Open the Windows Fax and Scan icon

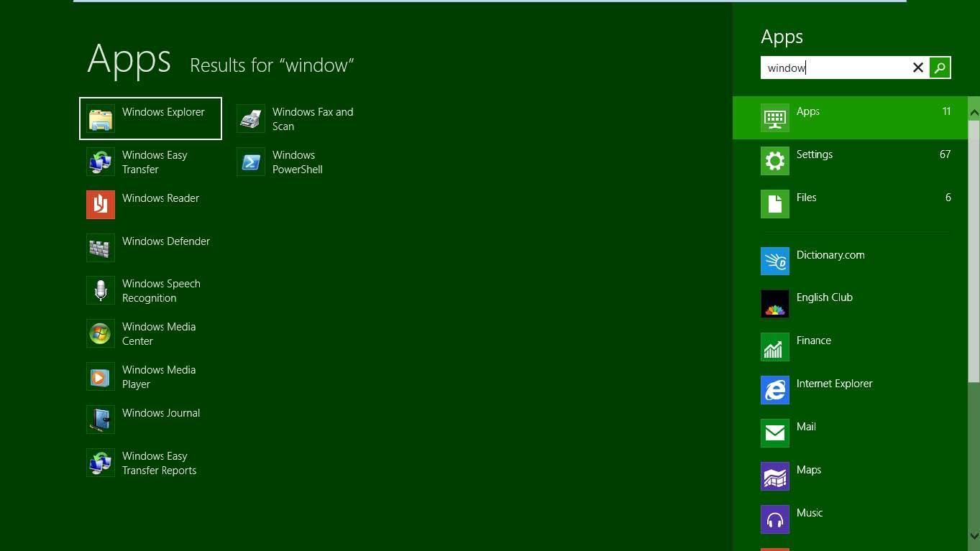tap(251, 119)
